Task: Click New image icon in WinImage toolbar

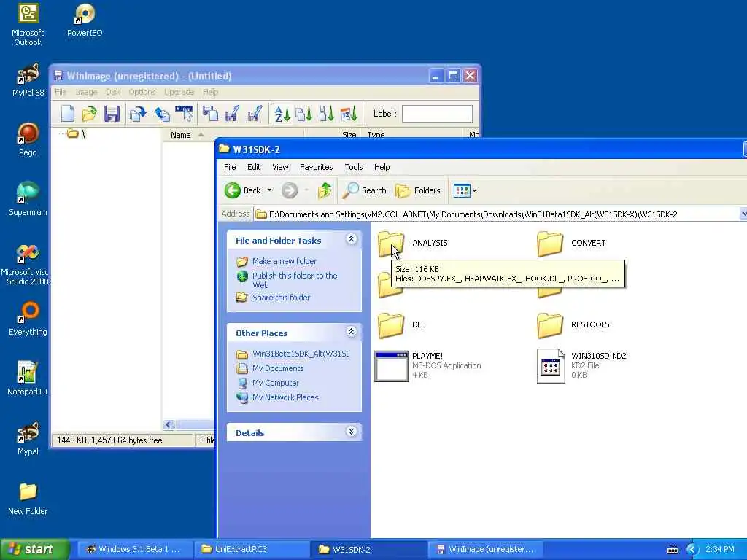Action: (67, 114)
